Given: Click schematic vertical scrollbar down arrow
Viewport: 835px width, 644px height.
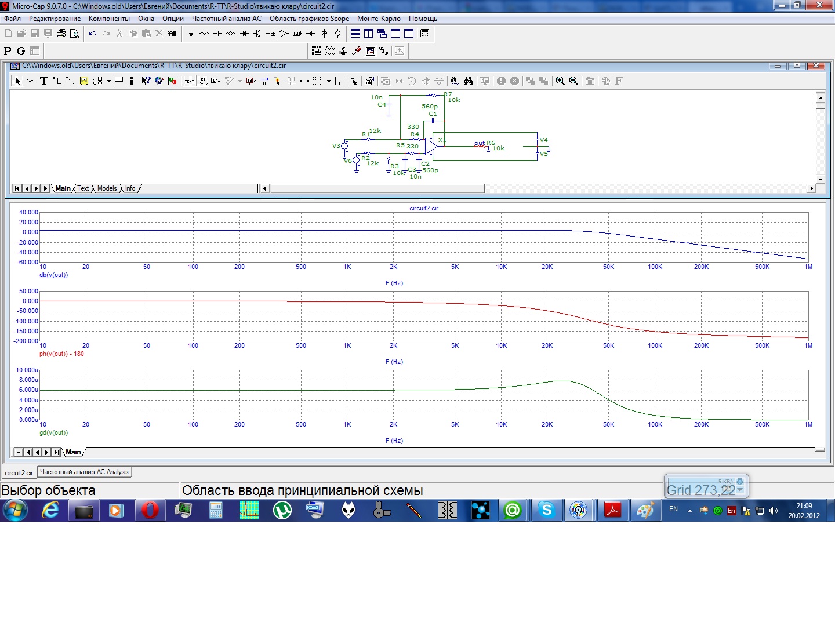Looking at the screenshot, I should 821,179.
